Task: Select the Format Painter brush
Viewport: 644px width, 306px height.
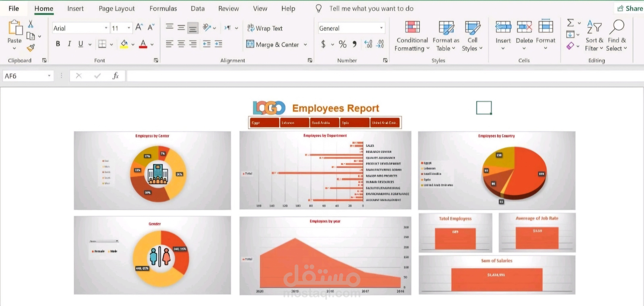Action: tap(31, 48)
